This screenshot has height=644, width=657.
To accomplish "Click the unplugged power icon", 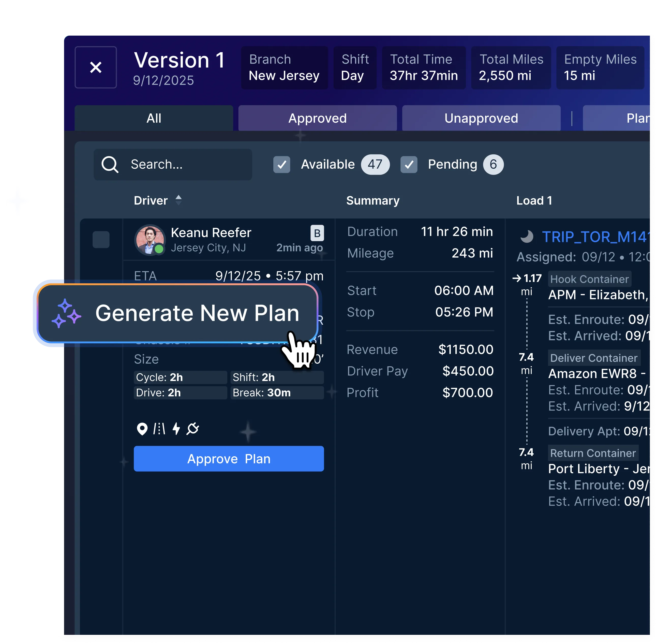I will 193,429.
